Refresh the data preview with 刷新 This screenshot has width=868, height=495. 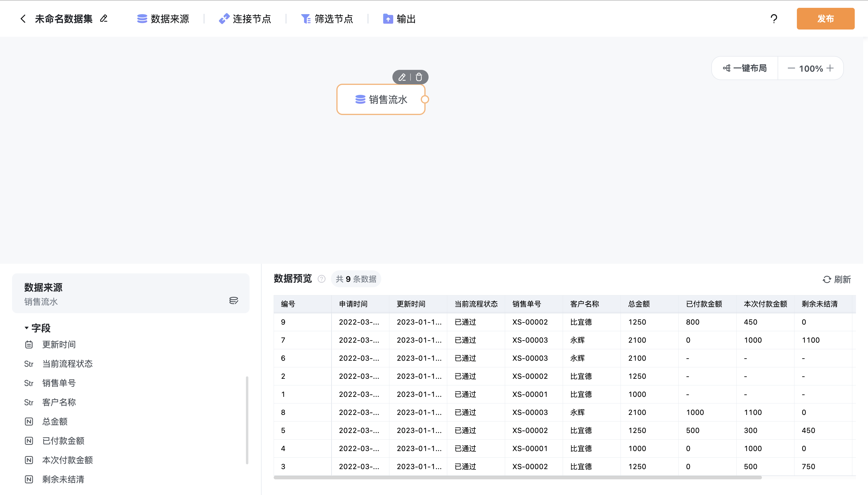pyautogui.click(x=837, y=279)
